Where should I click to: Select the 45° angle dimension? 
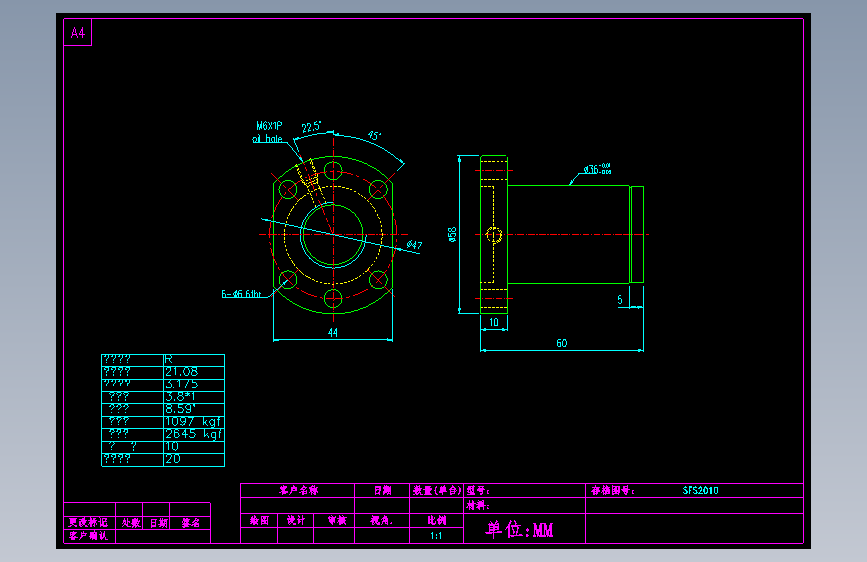click(374, 136)
